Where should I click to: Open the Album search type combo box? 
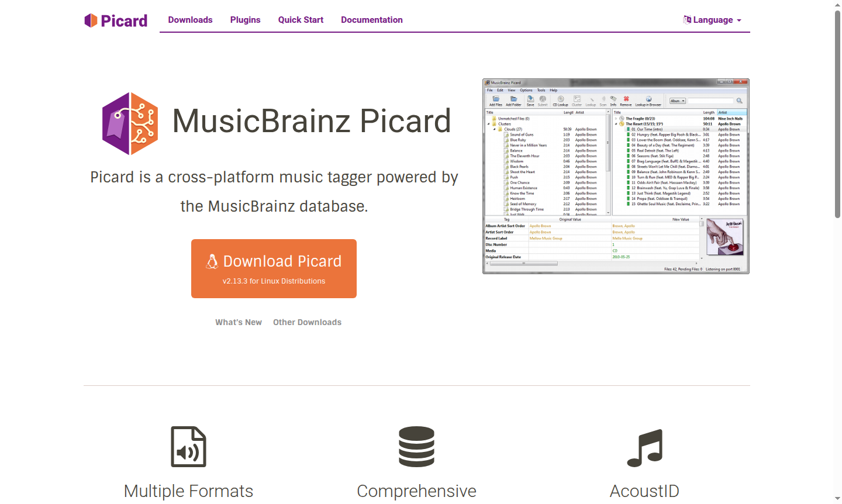677,100
